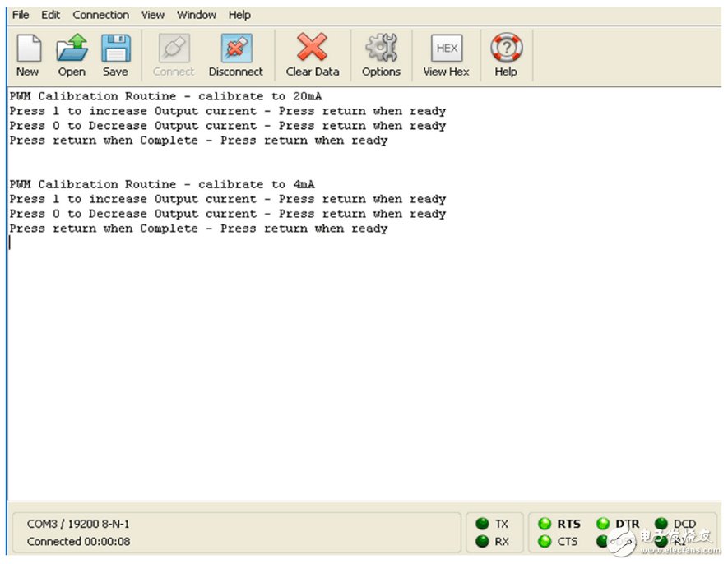
Task: Expand the Window menu
Action: (x=197, y=15)
